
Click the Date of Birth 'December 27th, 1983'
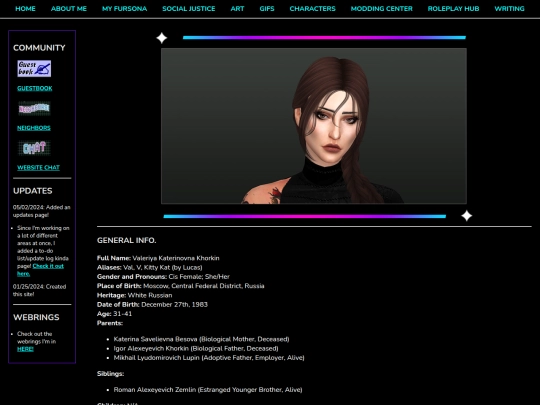[x=152, y=305]
